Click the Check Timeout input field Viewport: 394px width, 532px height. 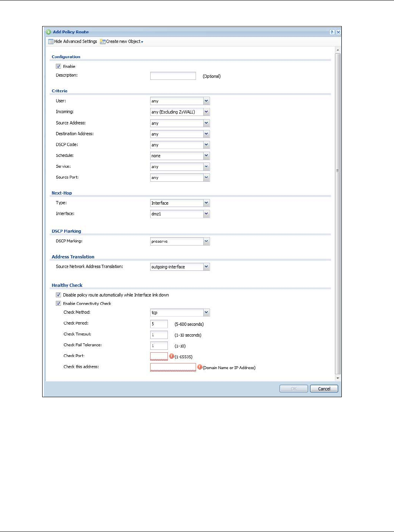(159, 335)
